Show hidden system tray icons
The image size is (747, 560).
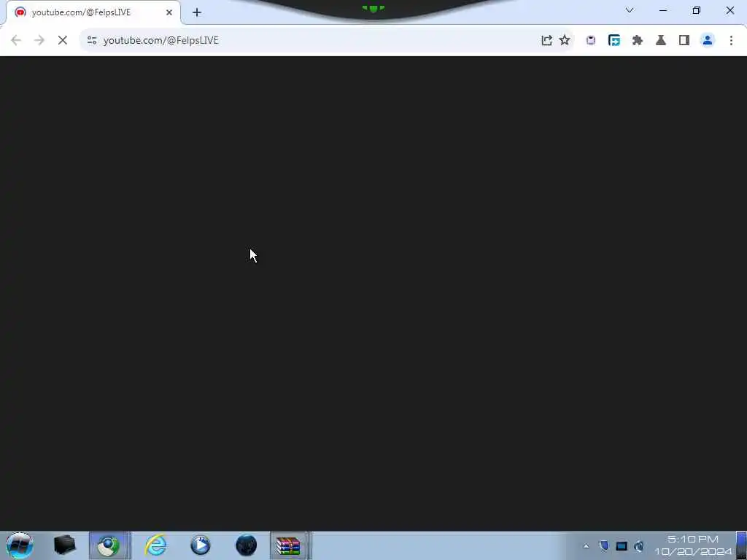point(586,546)
